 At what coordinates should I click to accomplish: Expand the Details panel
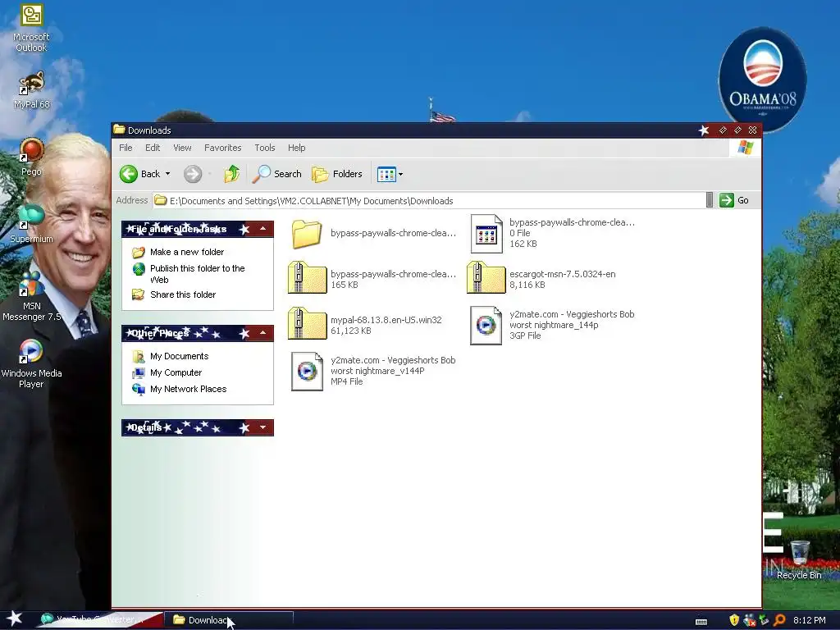point(263,427)
